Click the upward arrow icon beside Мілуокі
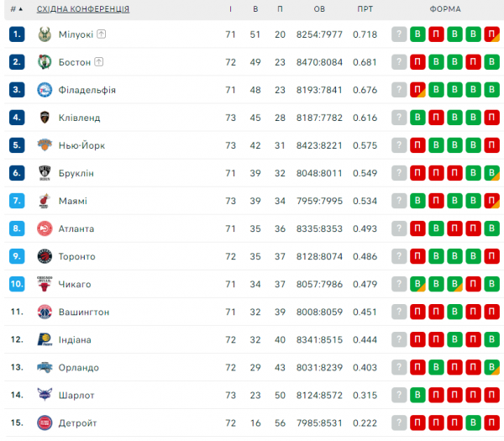Image resolution: width=504 pixels, height=441 pixels. pos(102,34)
